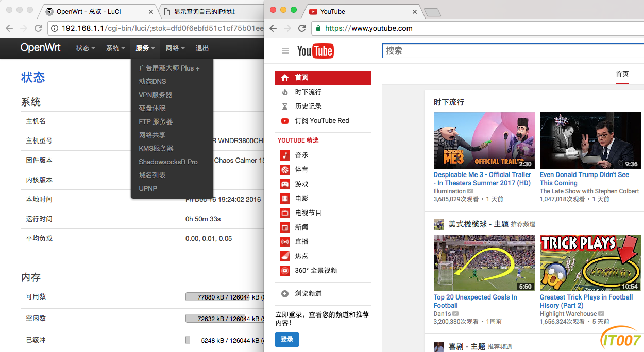The width and height of the screenshot is (644, 352).
Task: Close the YouTube browser tab
Action: (415, 12)
